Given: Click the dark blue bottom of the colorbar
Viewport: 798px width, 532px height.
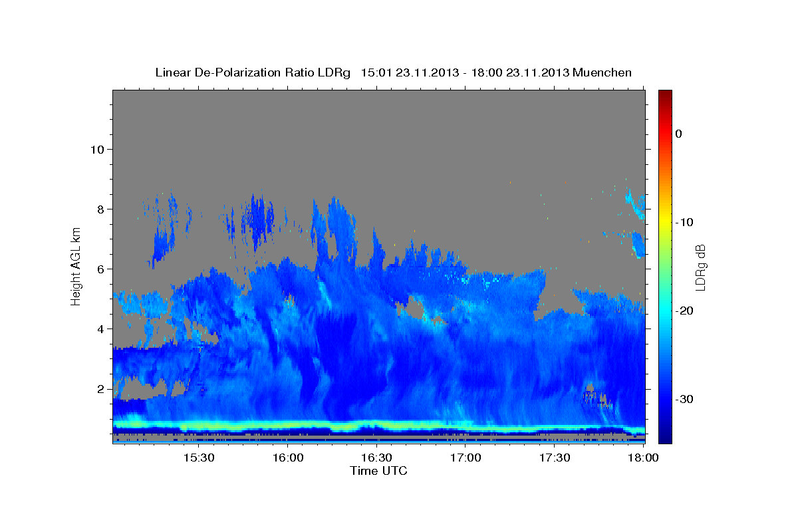Looking at the screenshot, I should pyautogui.click(x=665, y=436).
